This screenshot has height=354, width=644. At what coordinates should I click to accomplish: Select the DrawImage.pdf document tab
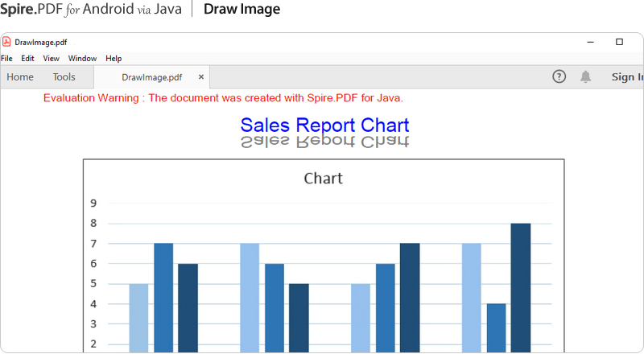click(x=151, y=77)
